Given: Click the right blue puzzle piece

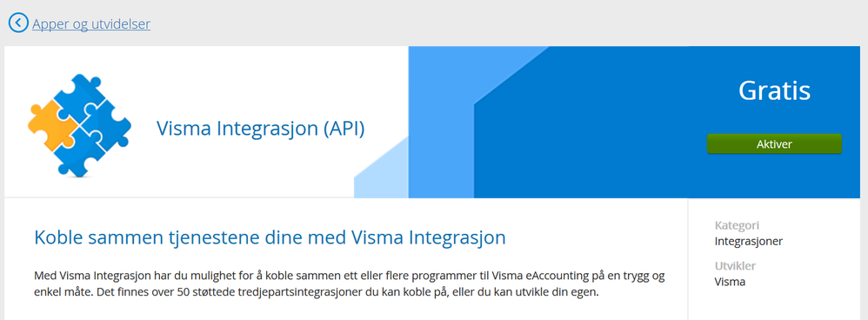Looking at the screenshot, I should (x=109, y=128).
